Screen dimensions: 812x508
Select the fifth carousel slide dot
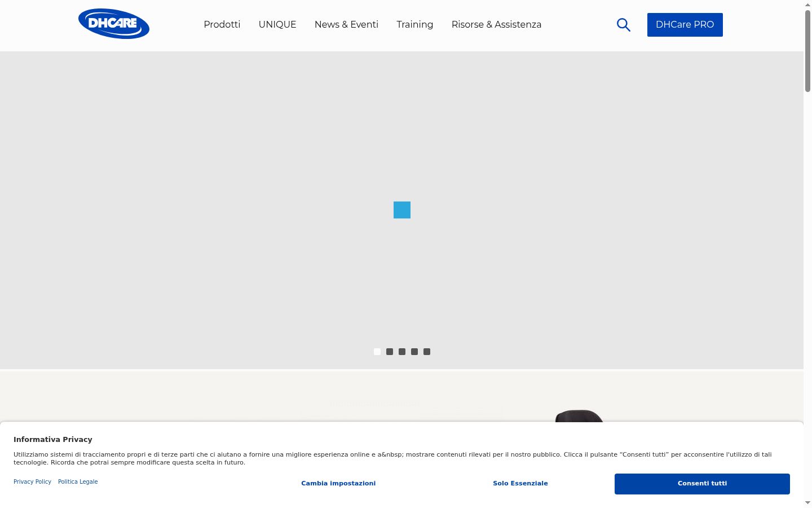pos(427,352)
